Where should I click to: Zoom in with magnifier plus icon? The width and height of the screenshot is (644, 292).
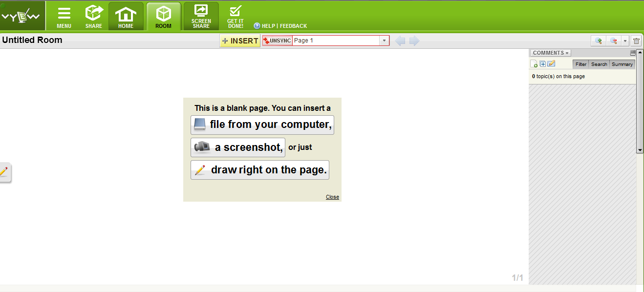598,41
